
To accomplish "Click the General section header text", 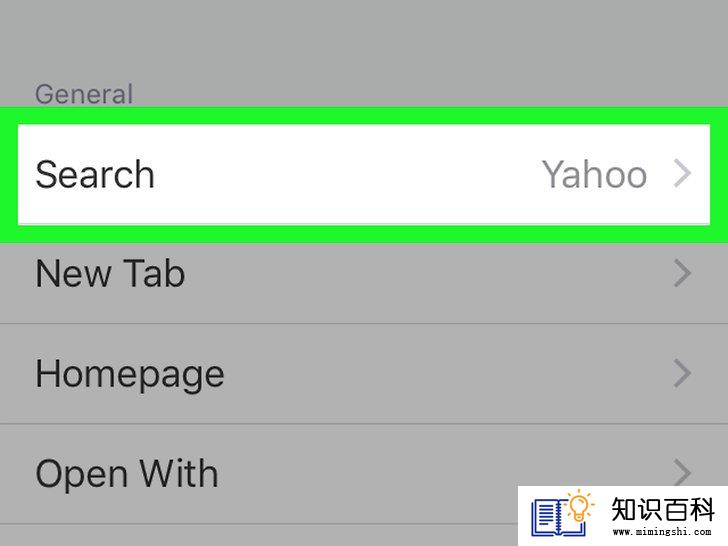I will click(x=84, y=94).
